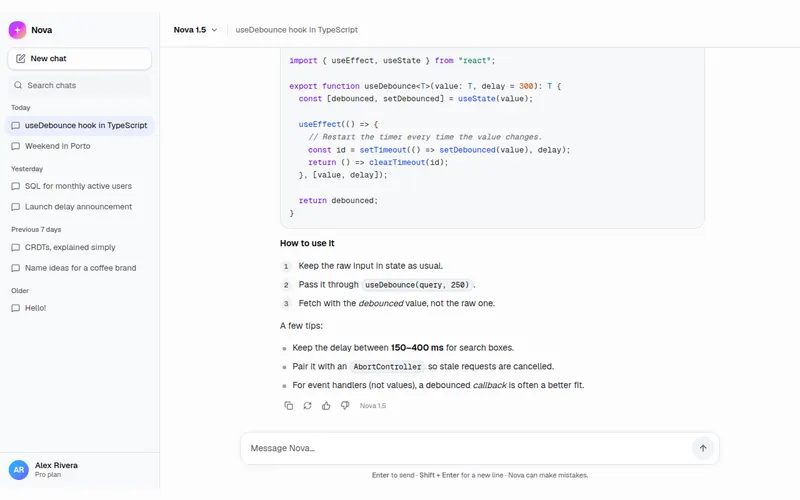Open the Hello! chat
Viewport: 800px width, 500px height.
click(80, 308)
